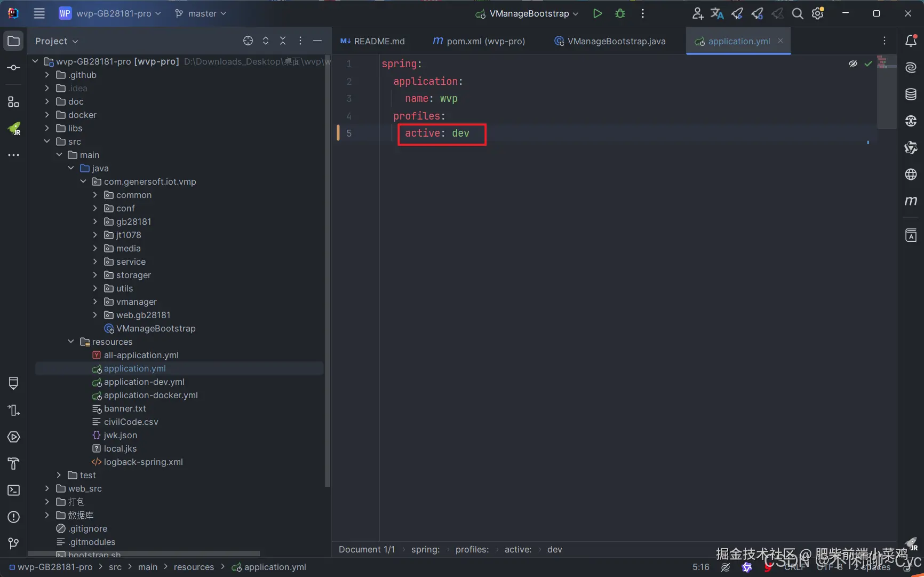Click spring: in editor breadcrumb
Image resolution: width=924 pixels, height=577 pixels.
coord(425,549)
